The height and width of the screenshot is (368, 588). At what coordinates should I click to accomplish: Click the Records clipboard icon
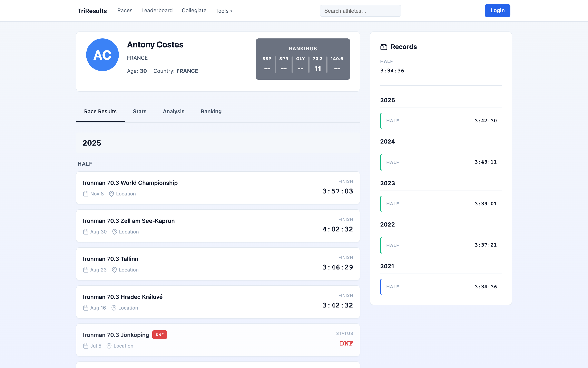pyautogui.click(x=384, y=47)
